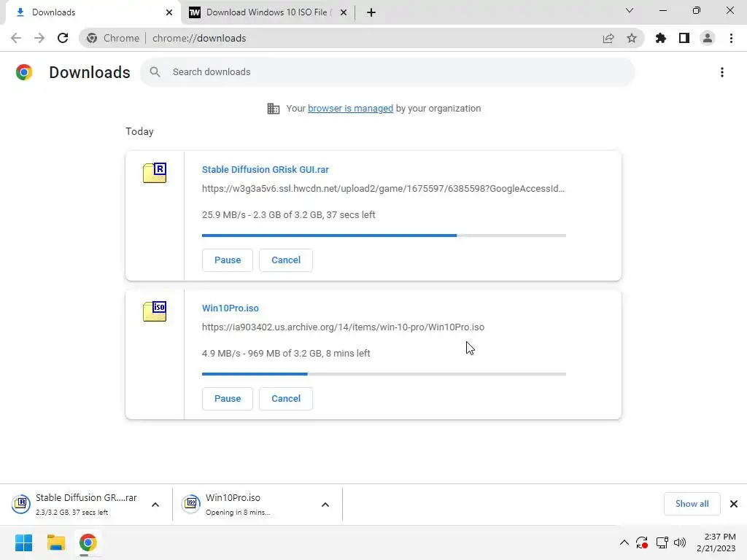The width and height of the screenshot is (747, 560).
Task: Open the Windows Start menu
Action: [x=23, y=542]
